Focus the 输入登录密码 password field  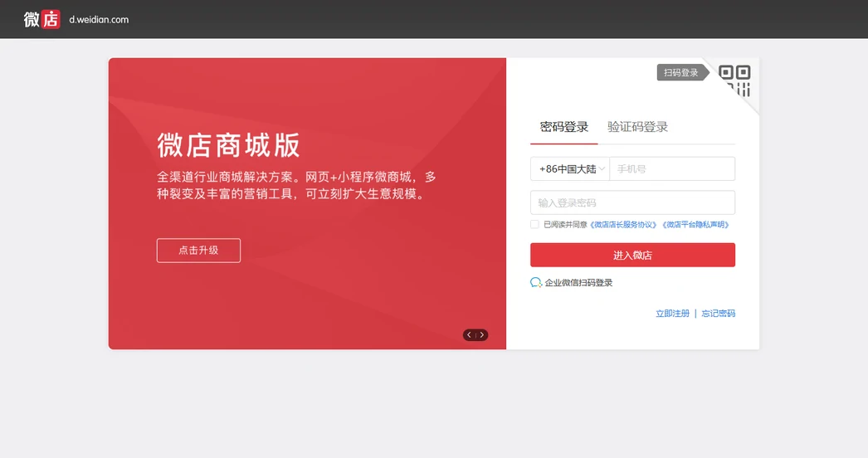point(632,202)
